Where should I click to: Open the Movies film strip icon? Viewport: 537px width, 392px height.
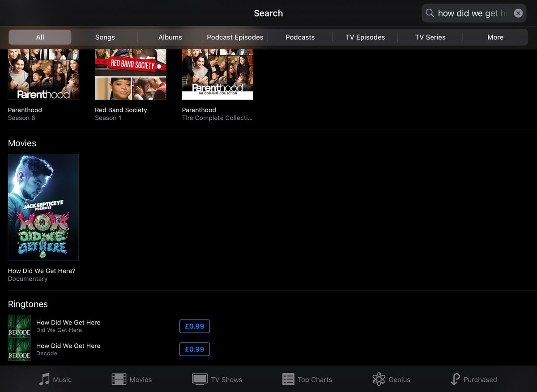tap(119, 379)
